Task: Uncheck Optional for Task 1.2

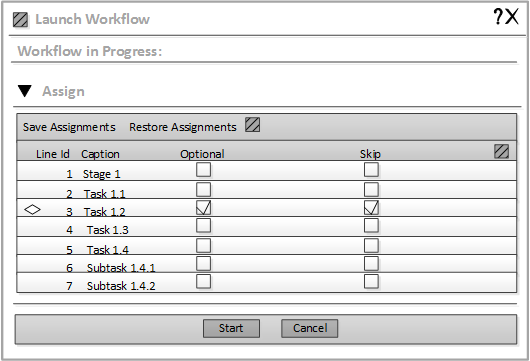Action: 203,208
